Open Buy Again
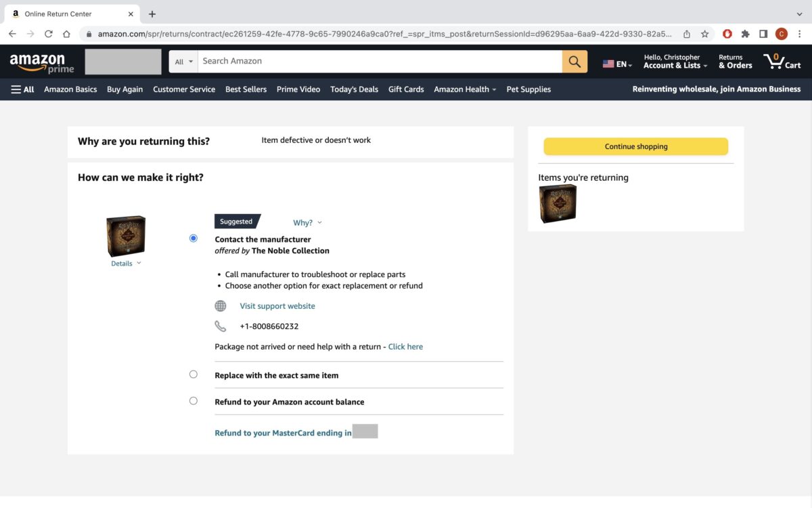This screenshot has height=508, width=812. click(125, 89)
